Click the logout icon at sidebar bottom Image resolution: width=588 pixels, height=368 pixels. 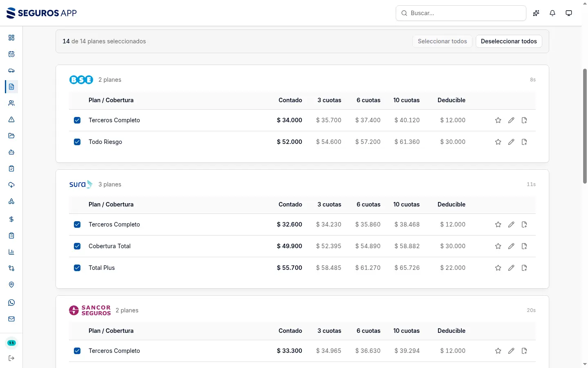tap(11, 358)
